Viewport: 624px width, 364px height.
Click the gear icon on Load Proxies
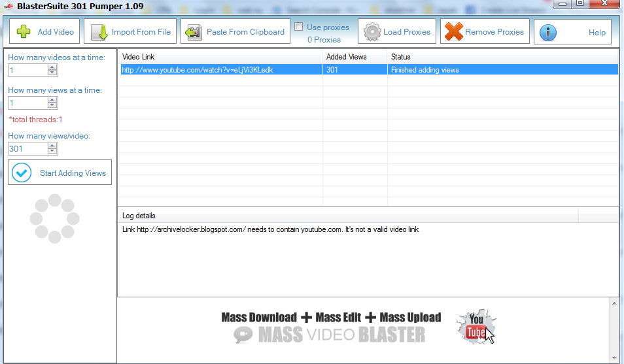coord(372,31)
